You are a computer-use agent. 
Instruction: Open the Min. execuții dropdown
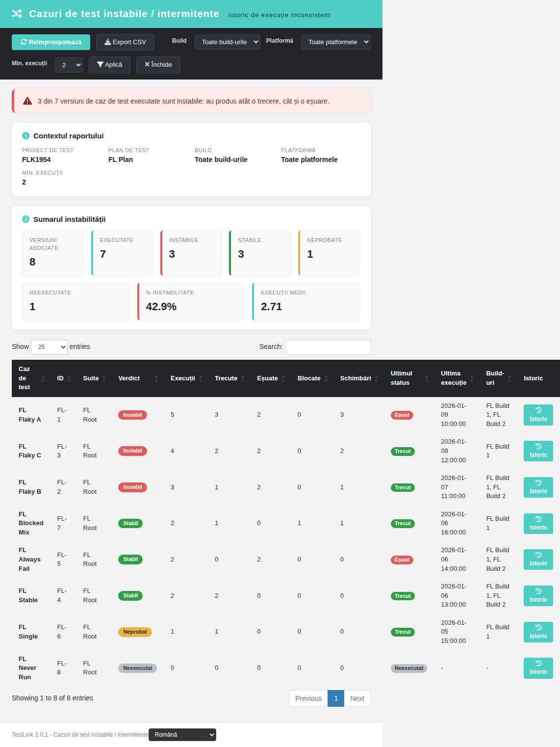coord(69,65)
